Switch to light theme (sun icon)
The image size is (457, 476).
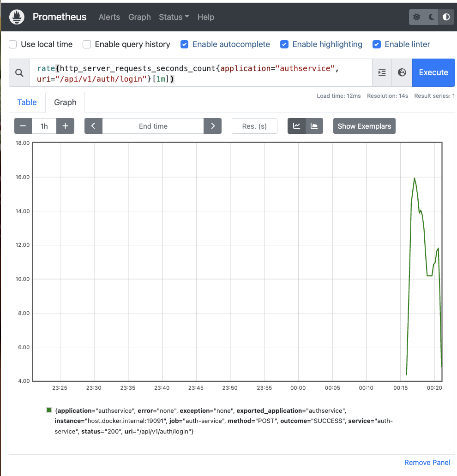(416, 17)
